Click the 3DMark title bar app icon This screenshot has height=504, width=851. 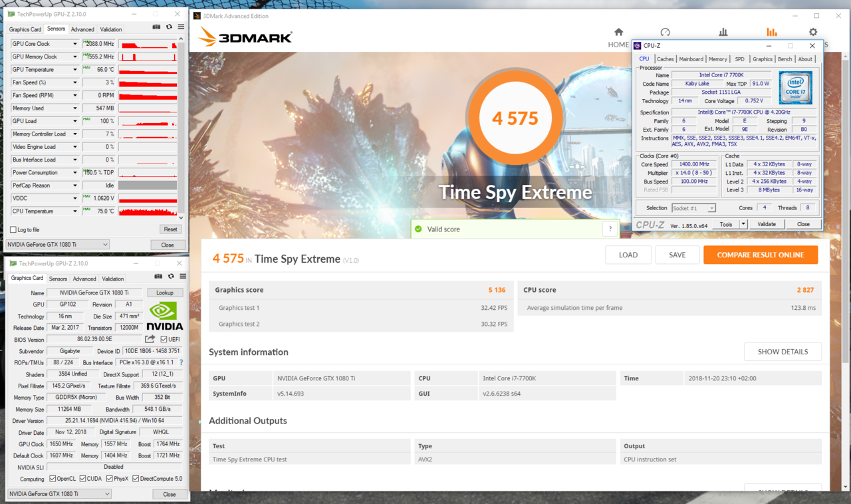pyautogui.click(x=197, y=15)
